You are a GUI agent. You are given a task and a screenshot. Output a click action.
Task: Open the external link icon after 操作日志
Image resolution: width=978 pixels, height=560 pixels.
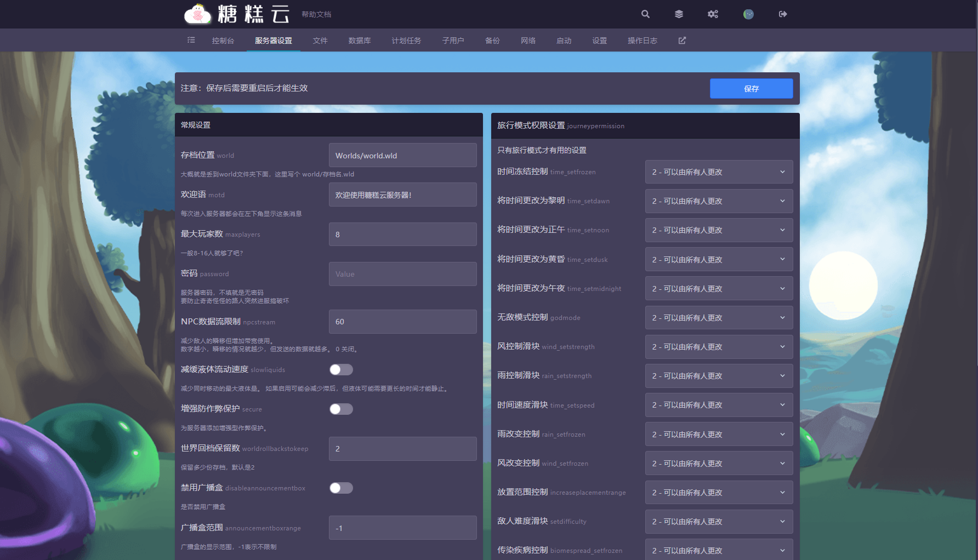682,41
